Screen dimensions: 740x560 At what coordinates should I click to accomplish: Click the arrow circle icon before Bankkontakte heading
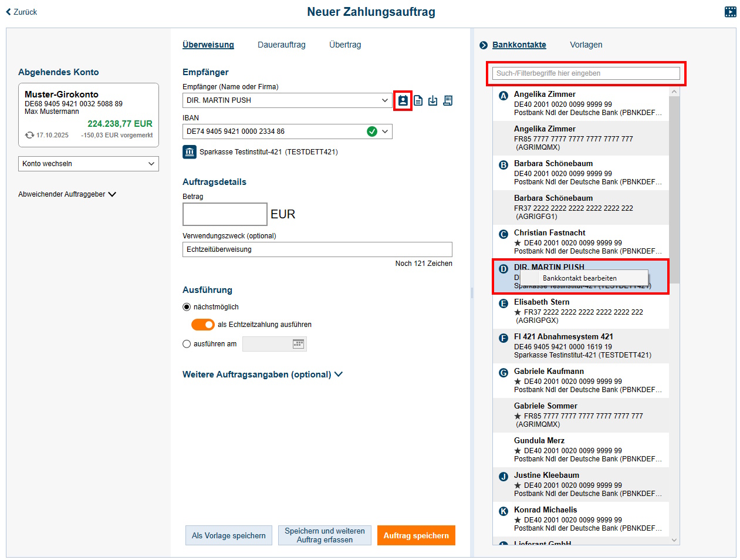pyautogui.click(x=483, y=45)
